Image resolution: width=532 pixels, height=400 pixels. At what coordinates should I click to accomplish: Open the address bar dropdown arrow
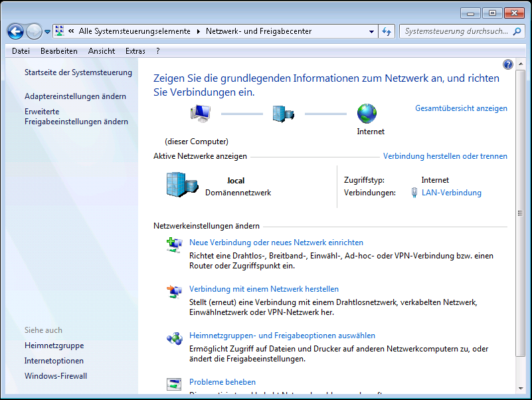click(371, 31)
